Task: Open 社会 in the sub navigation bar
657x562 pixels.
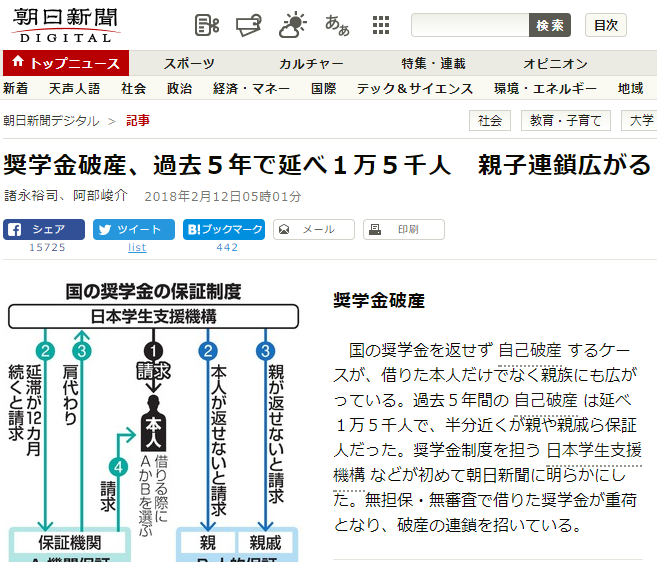Action: tap(134, 88)
